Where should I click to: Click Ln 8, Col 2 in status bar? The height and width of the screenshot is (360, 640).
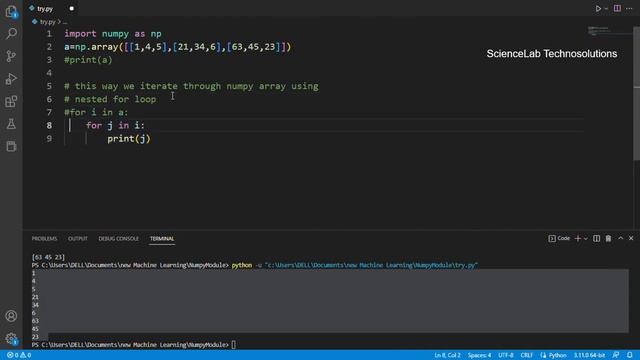pyautogui.click(x=447, y=355)
